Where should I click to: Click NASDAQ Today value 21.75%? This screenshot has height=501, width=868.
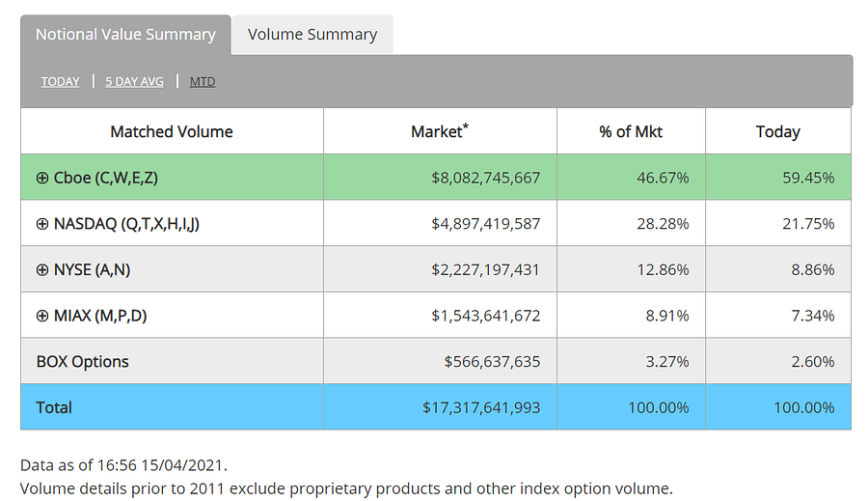click(x=808, y=224)
